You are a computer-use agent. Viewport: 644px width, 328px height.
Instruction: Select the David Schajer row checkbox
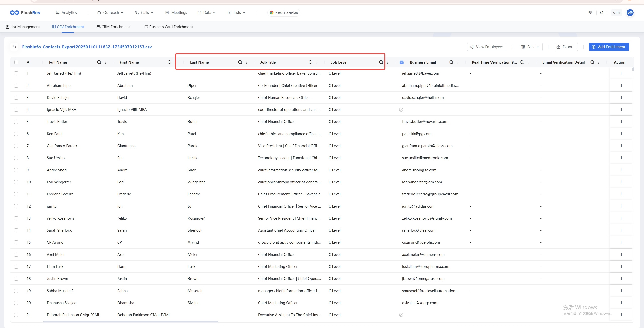[x=16, y=98]
